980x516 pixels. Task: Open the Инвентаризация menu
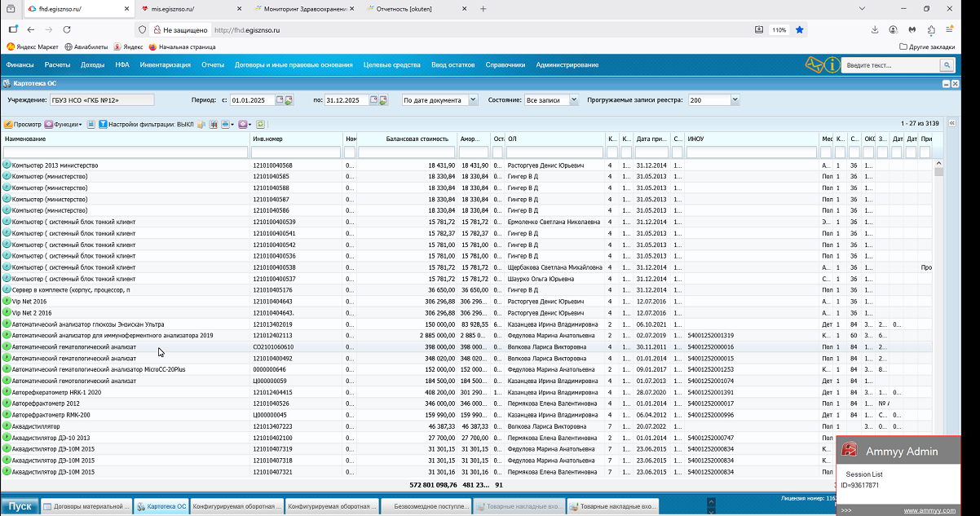tap(165, 64)
